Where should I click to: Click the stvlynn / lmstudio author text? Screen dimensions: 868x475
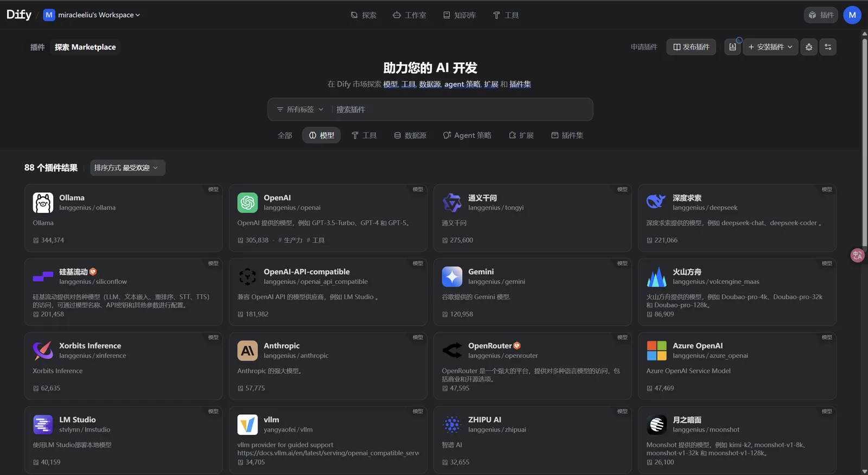coord(85,429)
